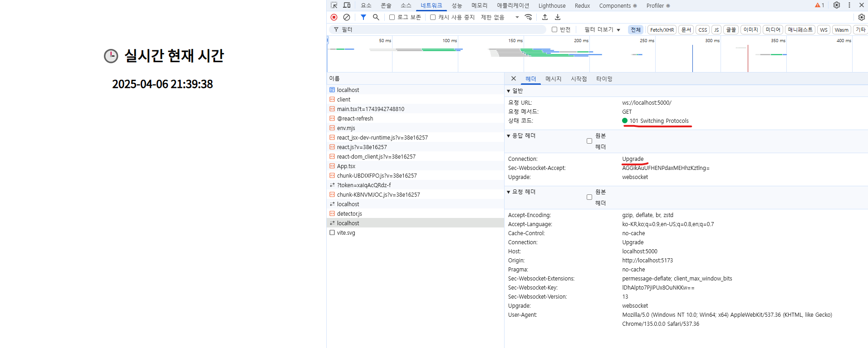Viewport: 868px width, 348px height.
Task: Filter requests by Wasm
Action: point(842,29)
